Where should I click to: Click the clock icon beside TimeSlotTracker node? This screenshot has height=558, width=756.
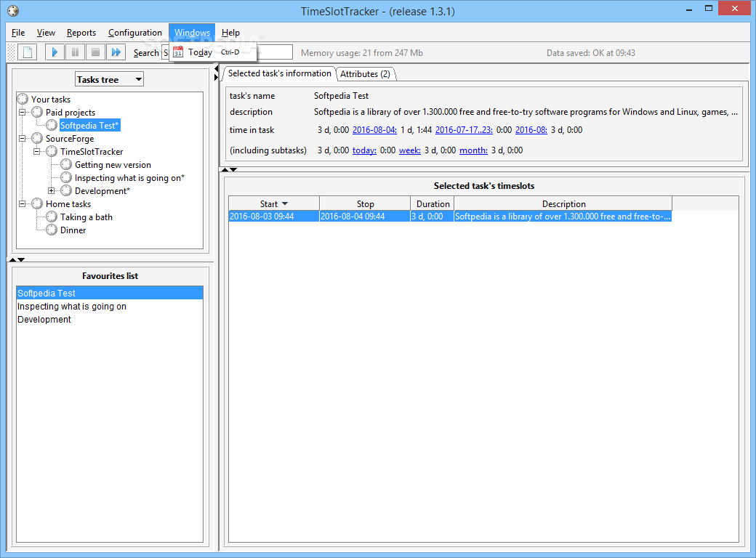pyautogui.click(x=52, y=151)
